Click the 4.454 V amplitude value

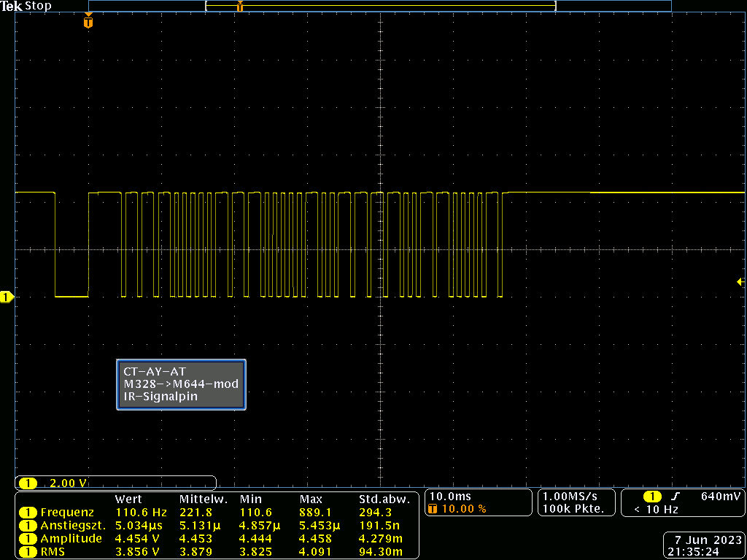point(141,539)
